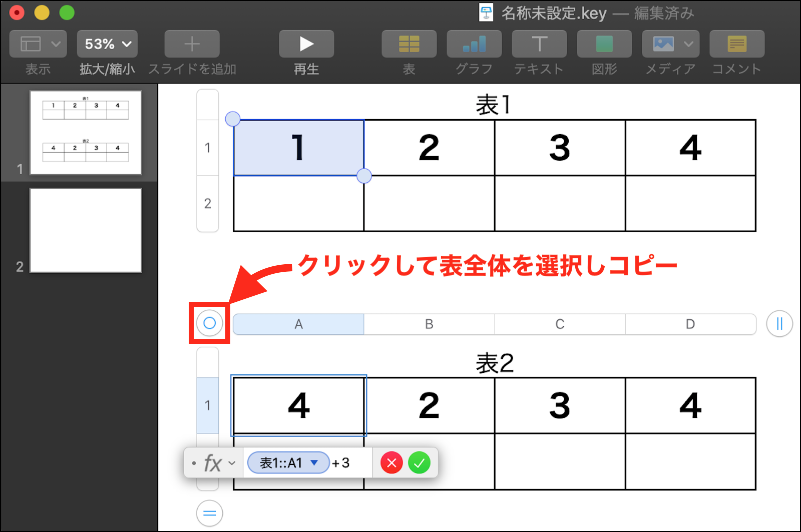Cancel the formula with the red X
The width and height of the screenshot is (801, 532).
tap(391, 463)
